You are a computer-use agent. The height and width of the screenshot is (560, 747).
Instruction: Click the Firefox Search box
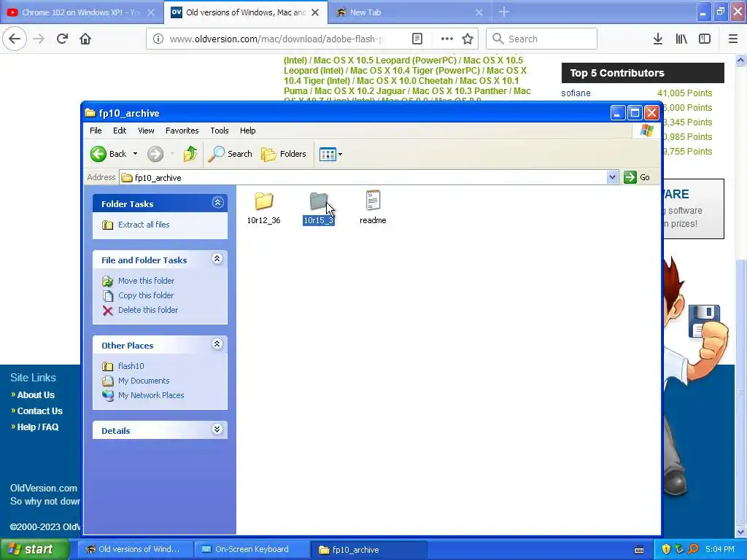541,39
